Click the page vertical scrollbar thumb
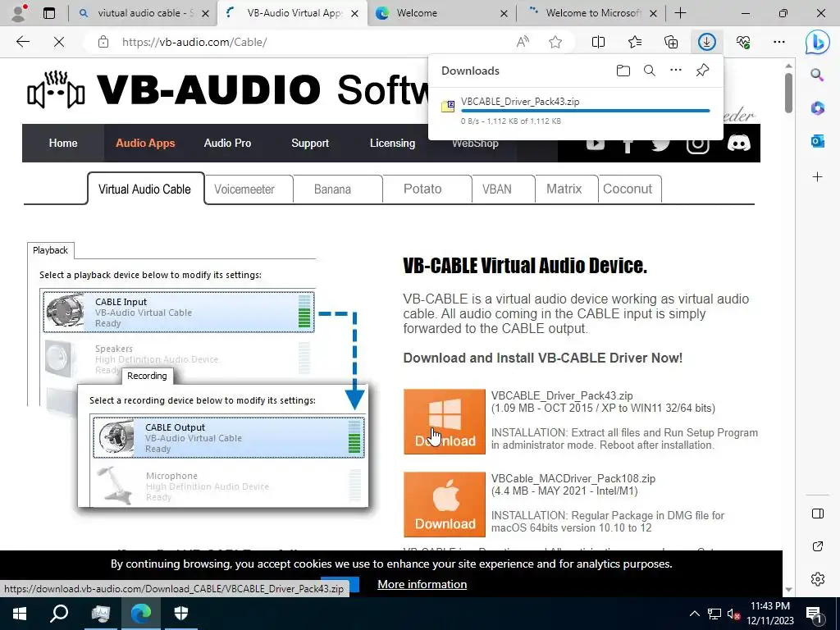Screen dimensions: 840x630 [788, 93]
